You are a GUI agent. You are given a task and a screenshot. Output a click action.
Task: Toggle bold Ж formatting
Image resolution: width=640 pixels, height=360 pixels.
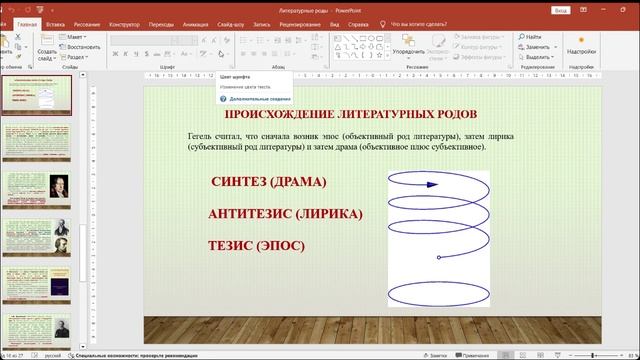115,54
